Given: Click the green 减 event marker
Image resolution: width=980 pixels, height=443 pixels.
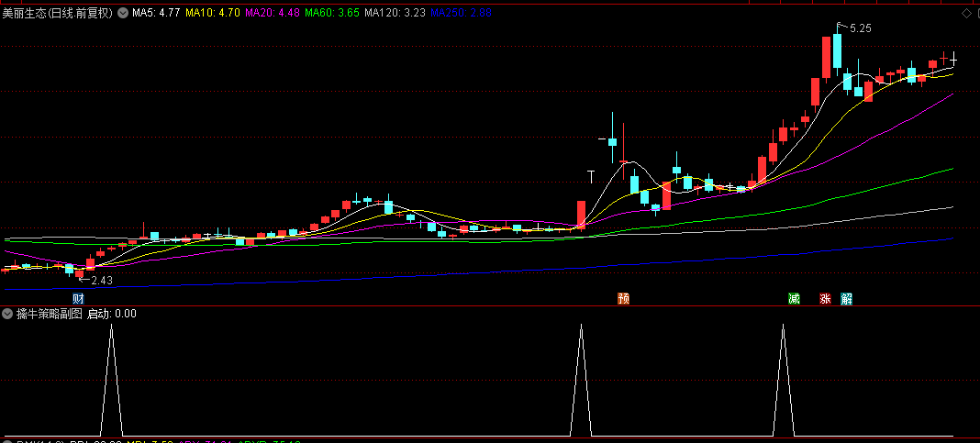Looking at the screenshot, I should pyautogui.click(x=794, y=299).
